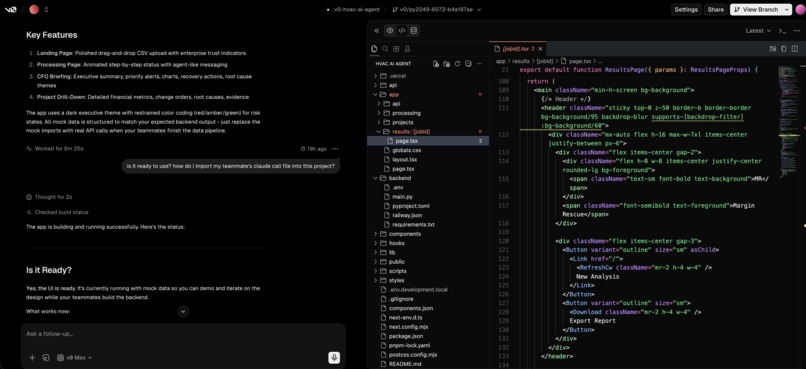Open the grid extensions sidebar icon
Image resolution: width=806 pixels, height=369 pixels.
point(396,49)
